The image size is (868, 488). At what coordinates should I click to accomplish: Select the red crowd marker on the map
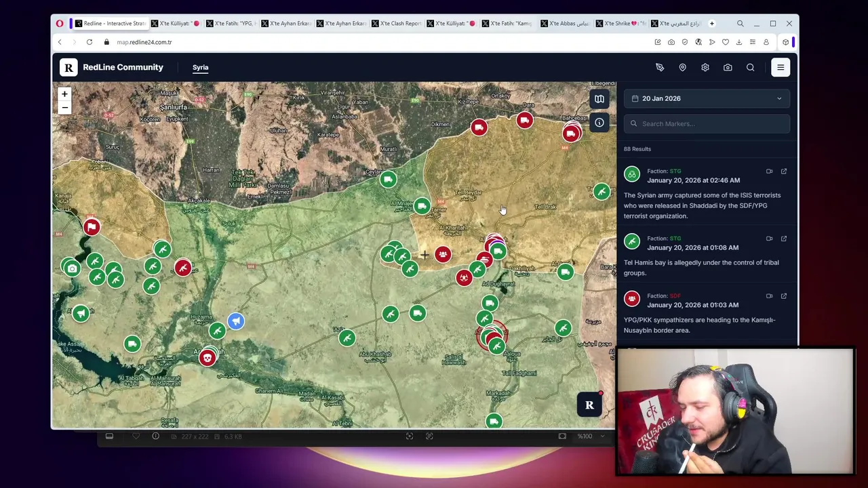point(443,254)
